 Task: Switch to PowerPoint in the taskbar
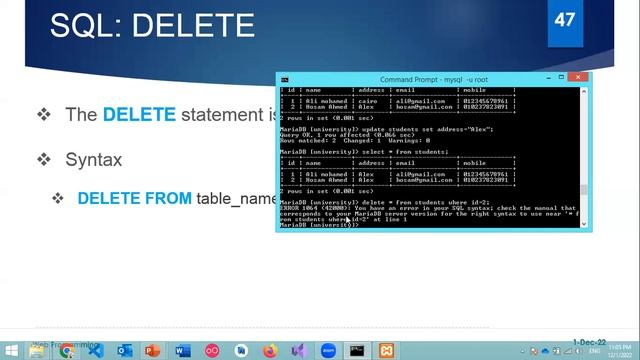[153, 351]
